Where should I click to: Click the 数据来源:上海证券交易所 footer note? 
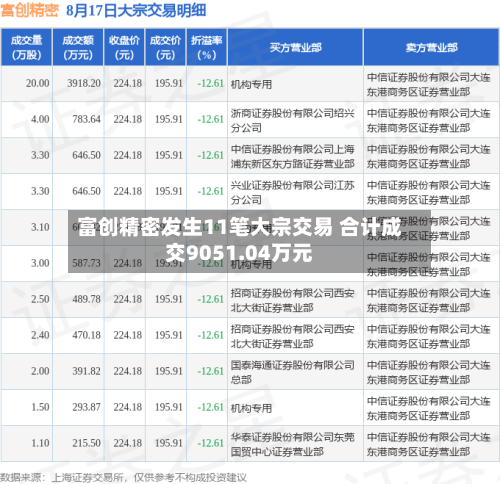[x=123, y=477]
